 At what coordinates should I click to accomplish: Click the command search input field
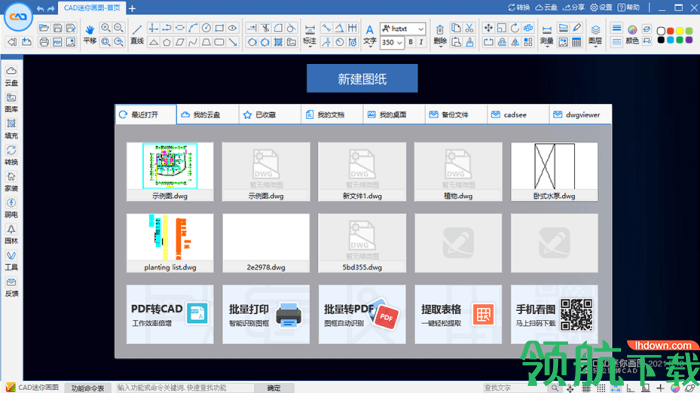tap(185, 388)
